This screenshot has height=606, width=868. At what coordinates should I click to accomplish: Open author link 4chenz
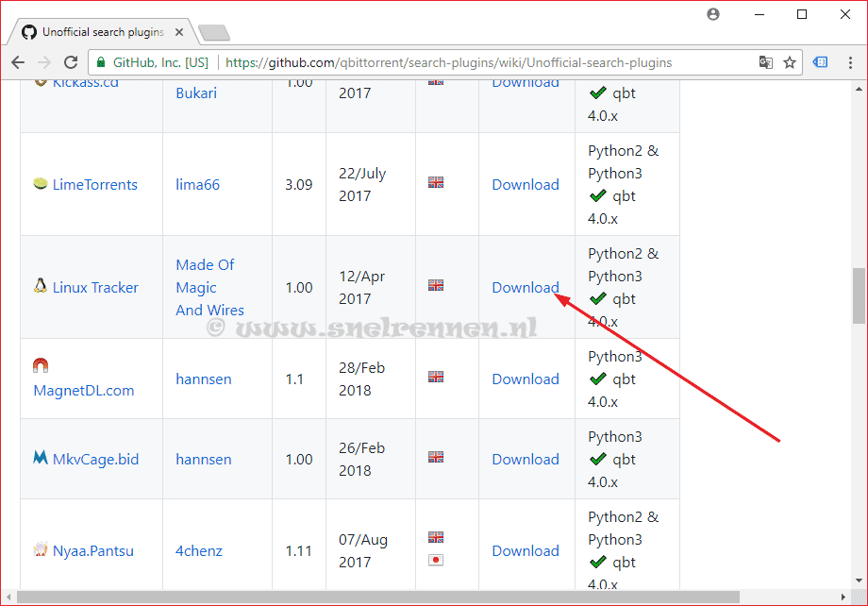(199, 550)
